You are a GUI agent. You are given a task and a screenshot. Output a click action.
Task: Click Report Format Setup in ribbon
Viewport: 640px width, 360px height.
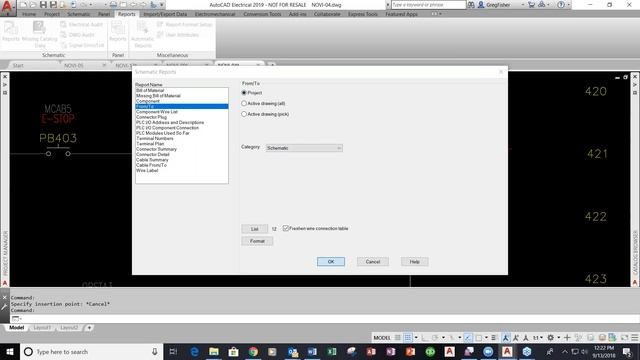[185, 24]
